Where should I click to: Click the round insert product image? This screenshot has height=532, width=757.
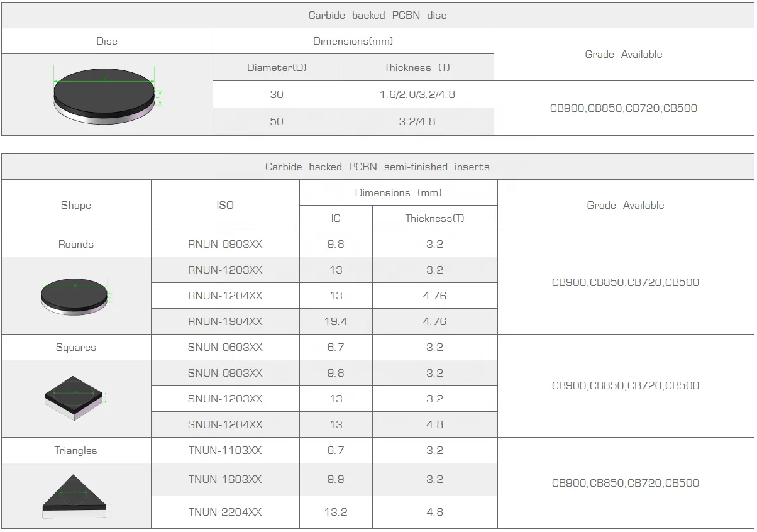(x=76, y=296)
